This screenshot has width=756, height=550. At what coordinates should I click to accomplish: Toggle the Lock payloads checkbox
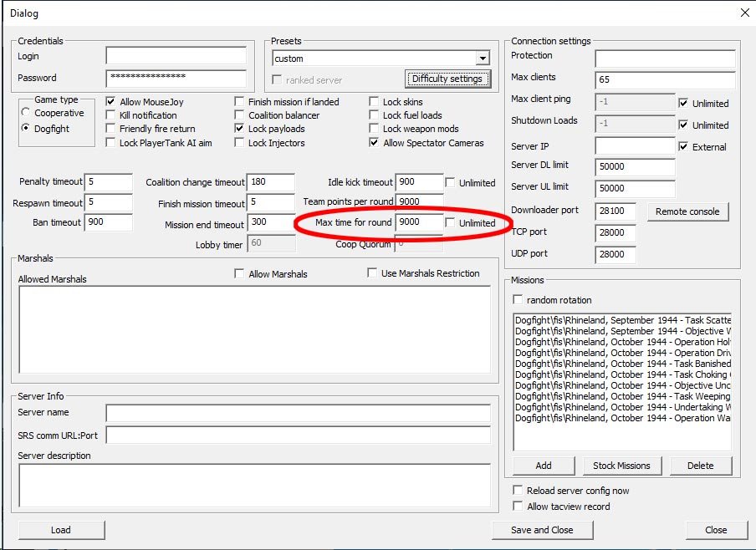[x=240, y=129]
